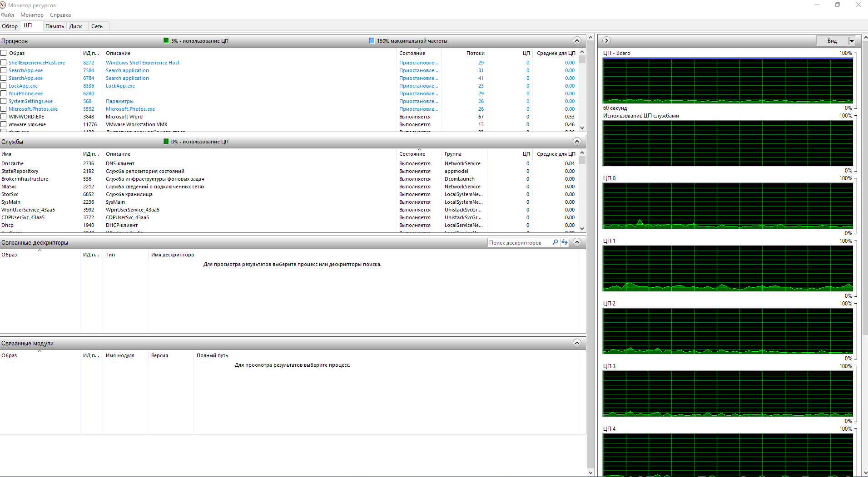The width and height of the screenshot is (868, 477).
Task: Enable the checkbox for vmware-vmx.exe process
Action: pos(4,124)
